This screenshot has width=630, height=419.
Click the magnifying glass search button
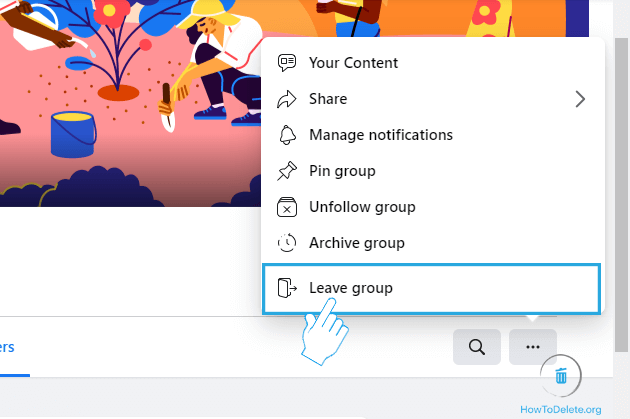click(x=477, y=347)
